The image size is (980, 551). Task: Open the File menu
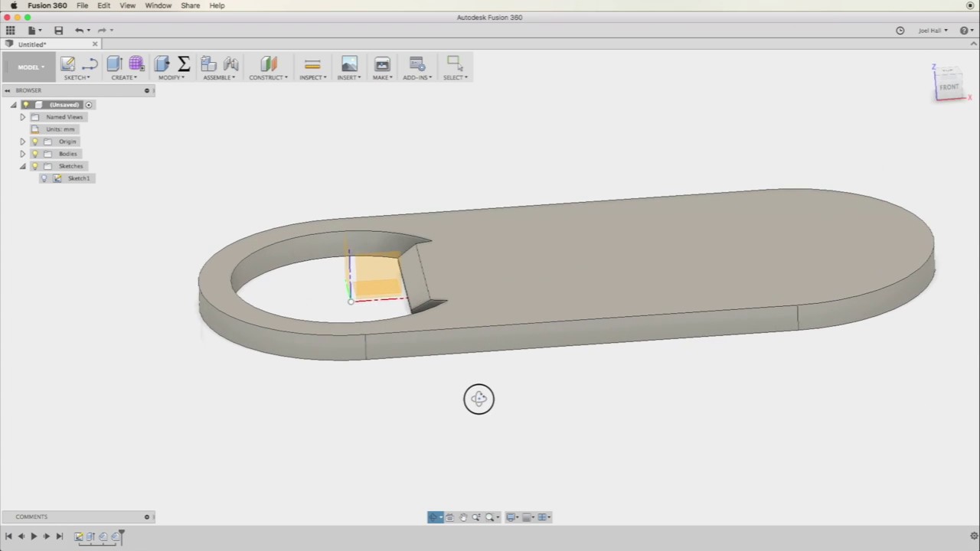pyautogui.click(x=82, y=5)
